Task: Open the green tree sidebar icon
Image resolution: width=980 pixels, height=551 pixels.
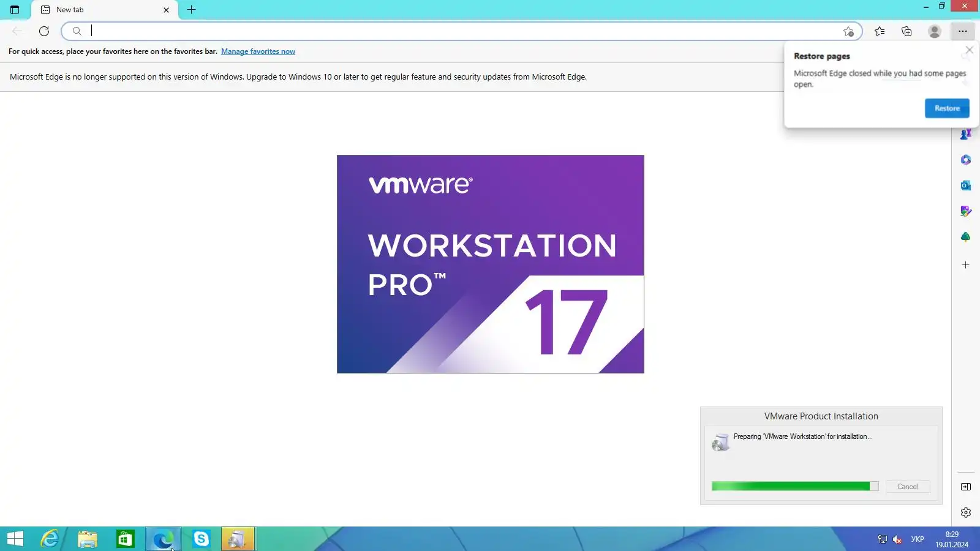Action: coord(966,237)
